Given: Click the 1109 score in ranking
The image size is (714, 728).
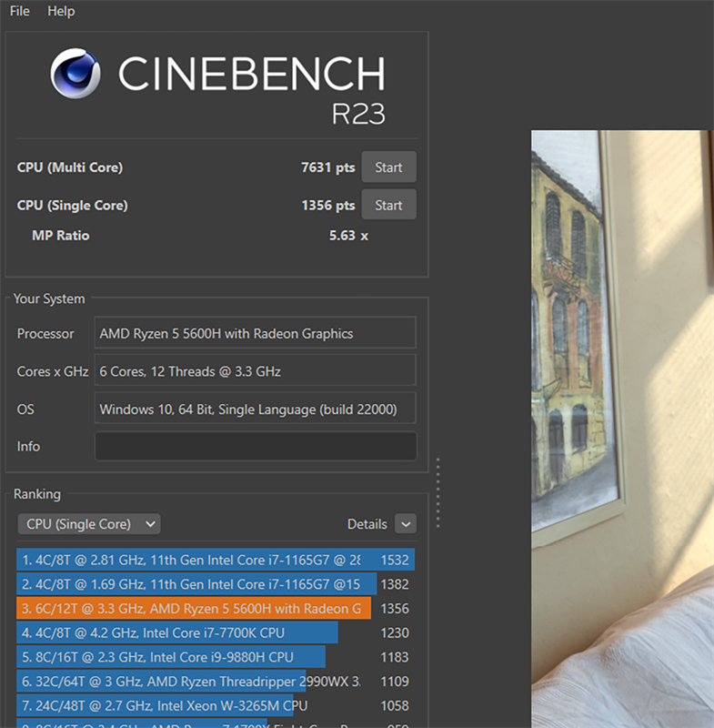Looking at the screenshot, I should coord(395,681).
